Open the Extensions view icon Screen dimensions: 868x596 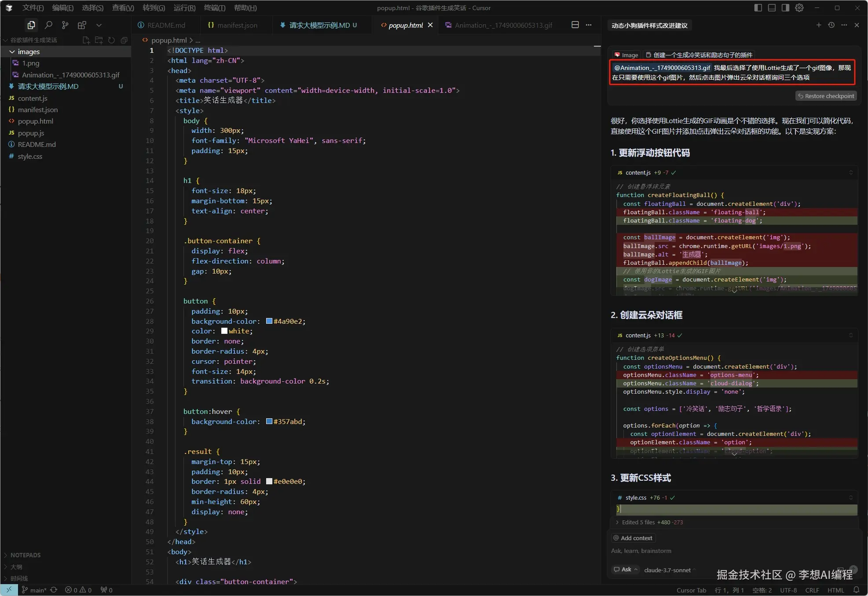pos(82,25)
